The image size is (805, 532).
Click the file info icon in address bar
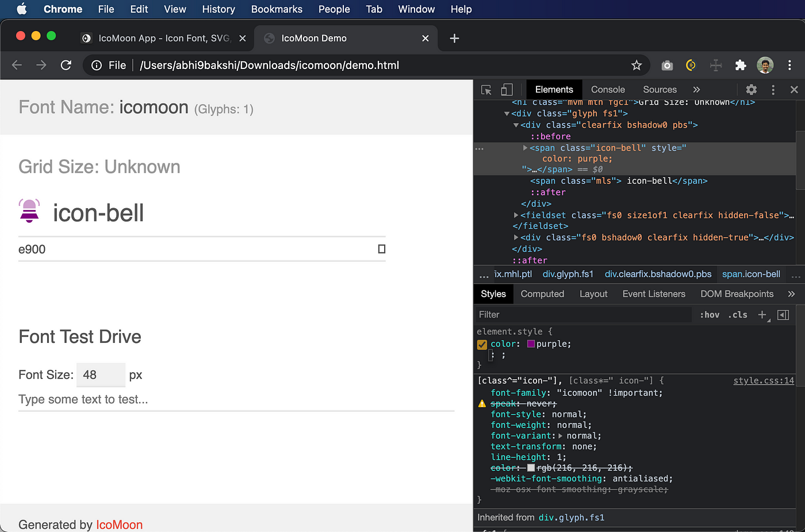(x=97, y=65)
